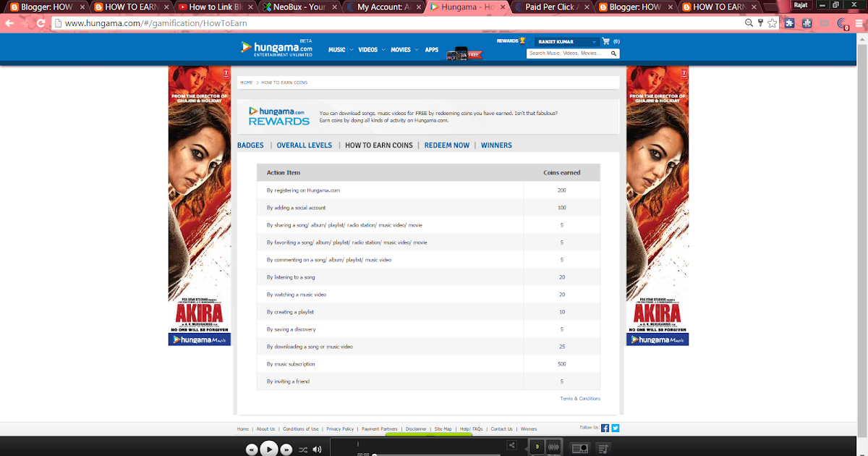
Task: Click the Help/ FAQs footer link
Action: pos(472,429)
